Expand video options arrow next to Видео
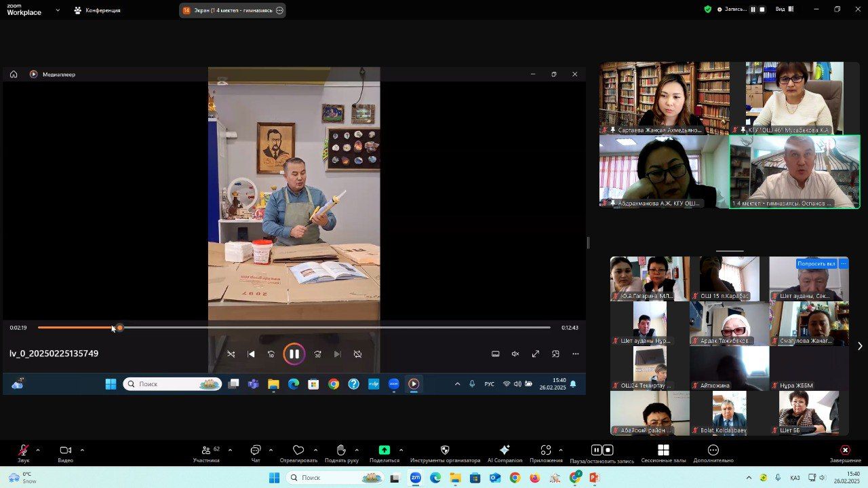 (82, 450)
